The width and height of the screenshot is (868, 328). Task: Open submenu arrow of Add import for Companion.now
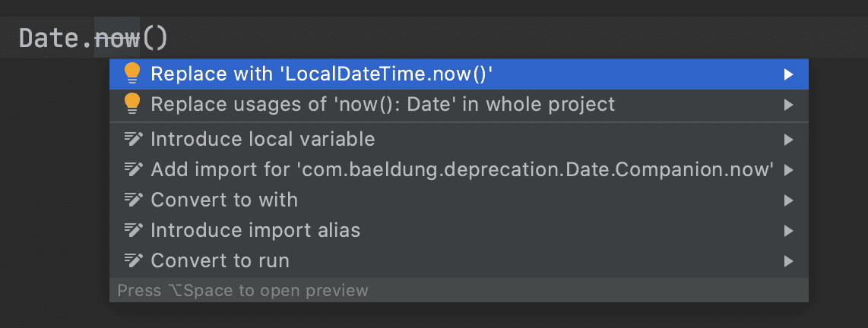point(789,170)
